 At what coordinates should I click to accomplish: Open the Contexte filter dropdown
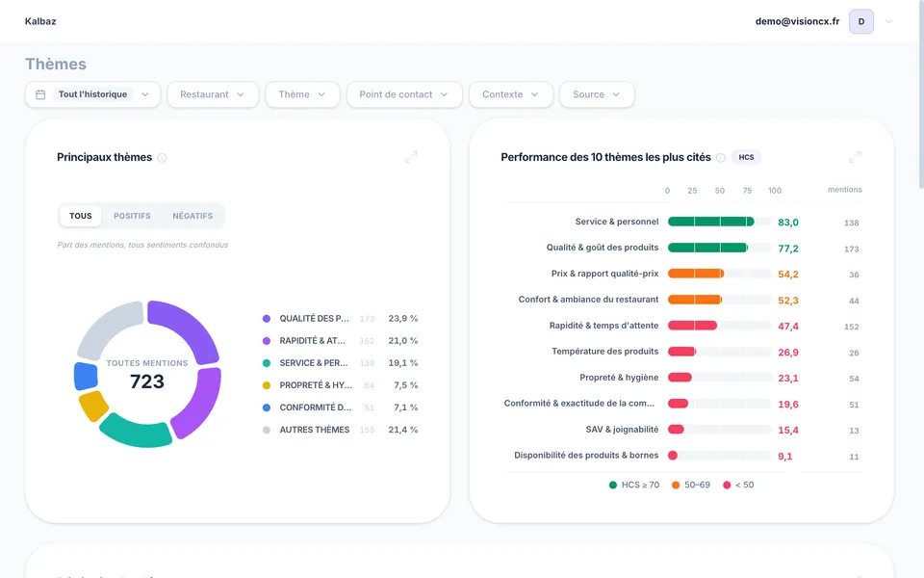click(511, 94)
